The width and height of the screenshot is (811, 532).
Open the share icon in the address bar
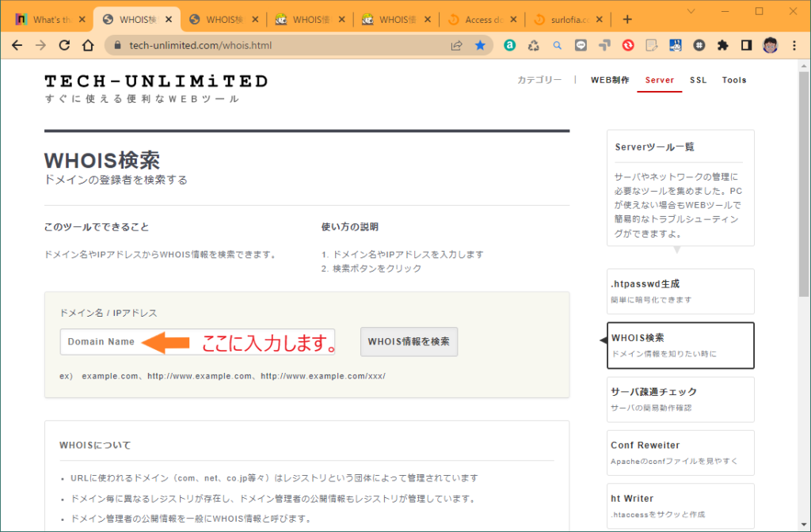coord(455,45)
